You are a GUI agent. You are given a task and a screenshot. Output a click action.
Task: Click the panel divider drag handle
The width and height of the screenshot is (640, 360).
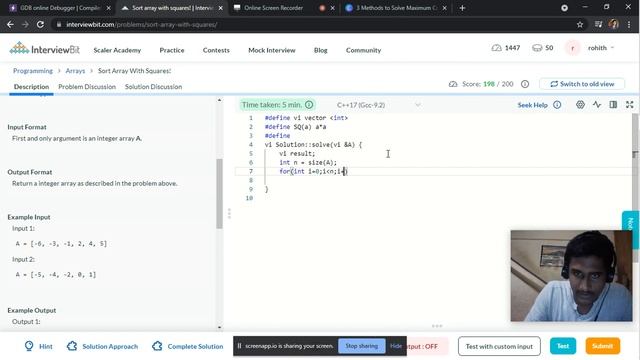pyautogui.click(x=229, y=213)
